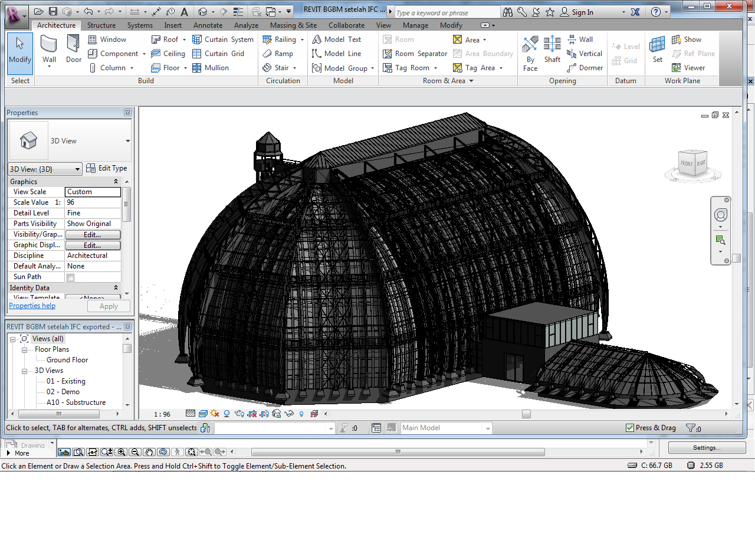The width and height of the screenshot is (755, 560).
Task: Click the Scale Value input field
Action: (93, 202)
